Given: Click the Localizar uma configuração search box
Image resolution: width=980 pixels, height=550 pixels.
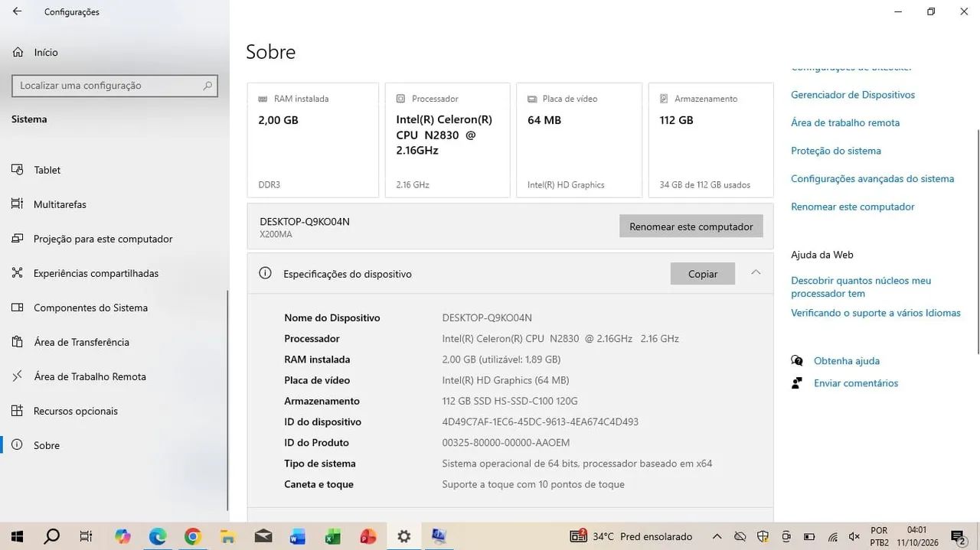Looking at the screenshot, I should (x=115, y=86).
